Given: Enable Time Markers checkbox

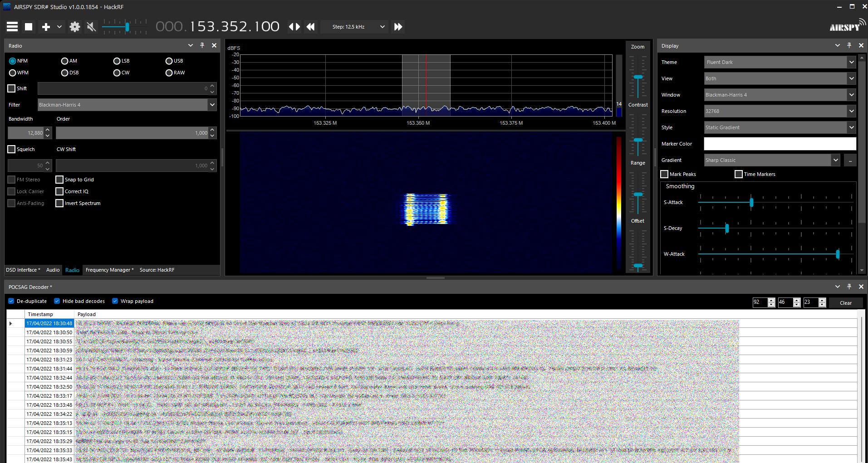Looking at the screenshot, I should pos(739,174).
